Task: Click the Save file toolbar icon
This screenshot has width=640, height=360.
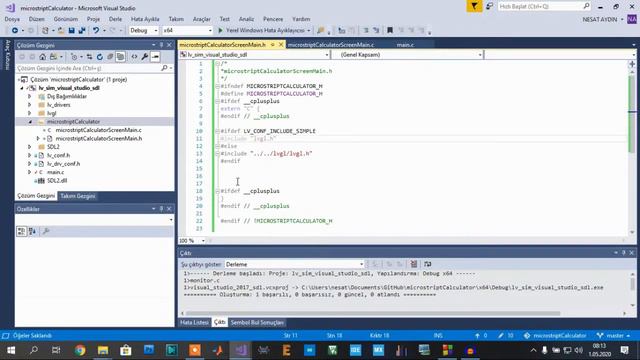Action: pyautogui.click(x=71, y=31)
